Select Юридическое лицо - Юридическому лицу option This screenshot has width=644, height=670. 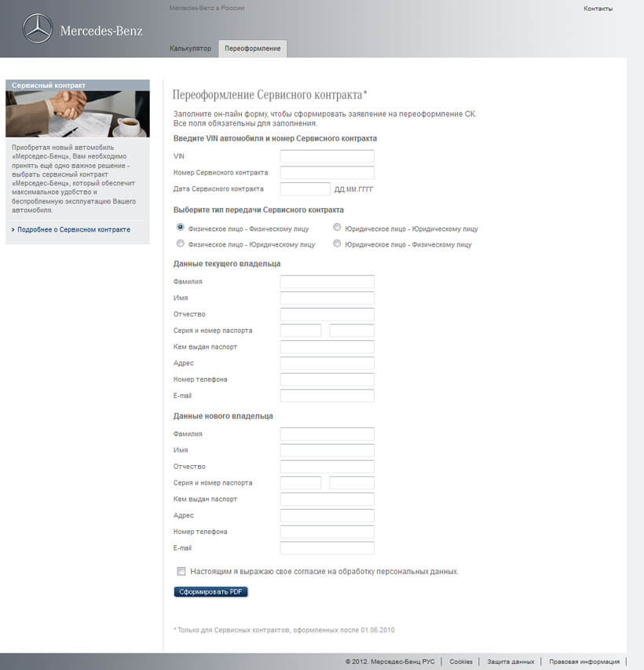pyautogui.click(x=337, y=227)
